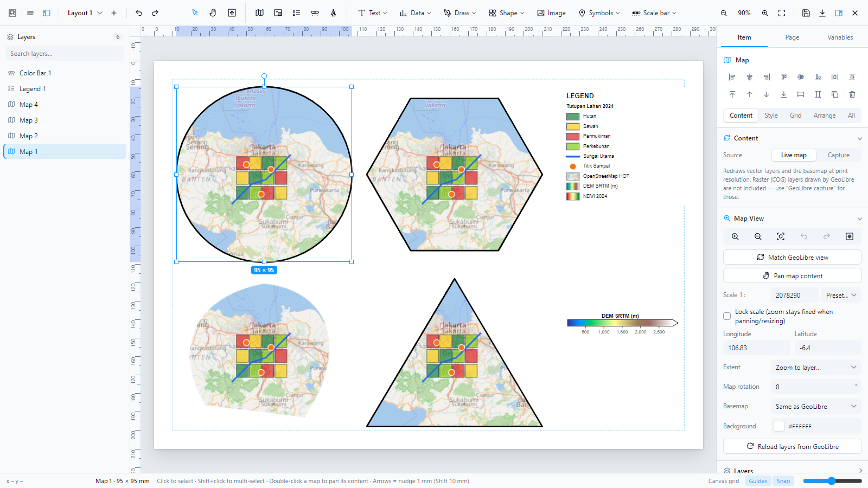This screenshot has height=488, width=868.
Task: Save the layout with disk icon
Action: click(806, 13)
